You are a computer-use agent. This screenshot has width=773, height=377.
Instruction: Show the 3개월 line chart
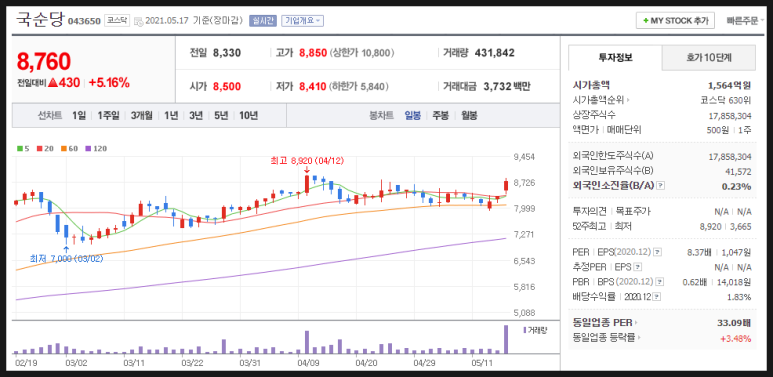[x=141, y=116]
